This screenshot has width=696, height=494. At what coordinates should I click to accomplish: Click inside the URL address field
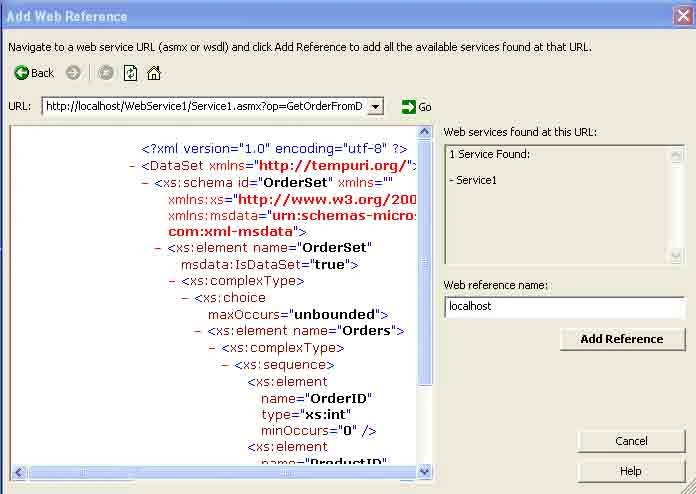pos(205,107)
